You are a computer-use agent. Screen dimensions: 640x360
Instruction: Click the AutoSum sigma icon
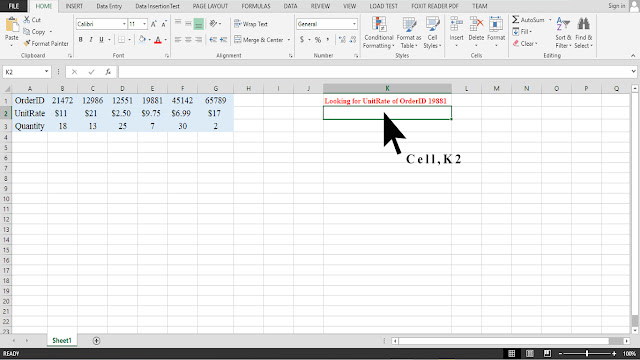pyautogui.click(x=516, y=20)
